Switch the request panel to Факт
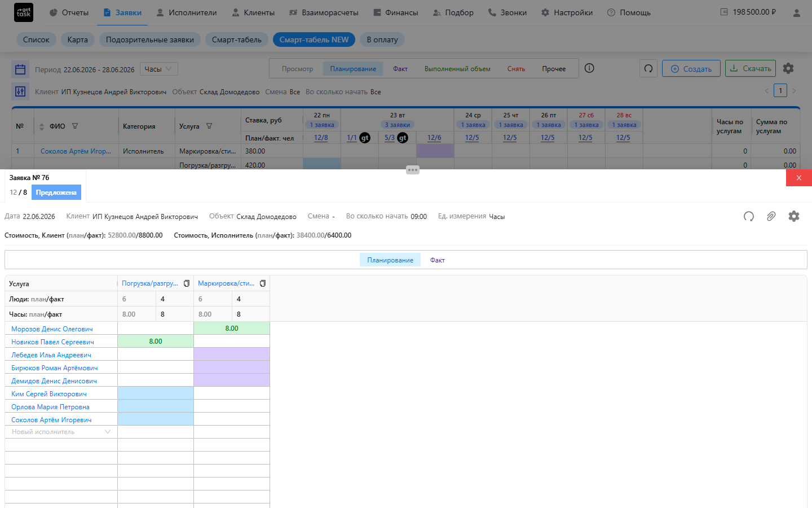The image size is (812, 508). [438, 260]
